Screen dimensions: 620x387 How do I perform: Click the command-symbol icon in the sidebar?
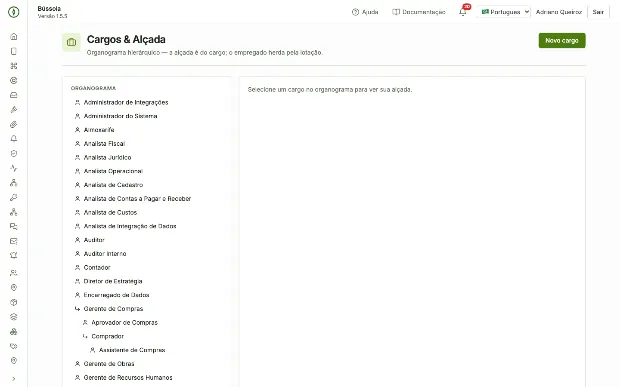[x=13, y=66]
